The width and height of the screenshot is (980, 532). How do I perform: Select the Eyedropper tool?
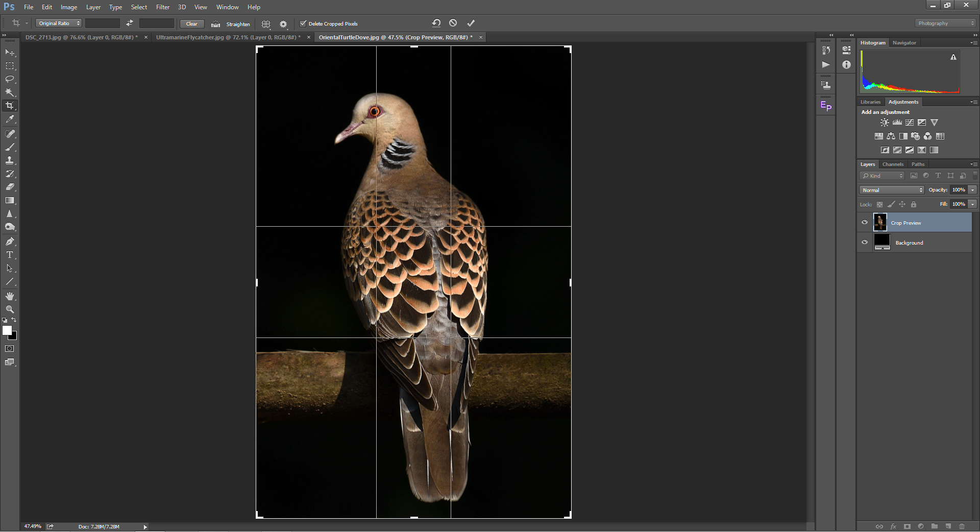pos(10,119)
